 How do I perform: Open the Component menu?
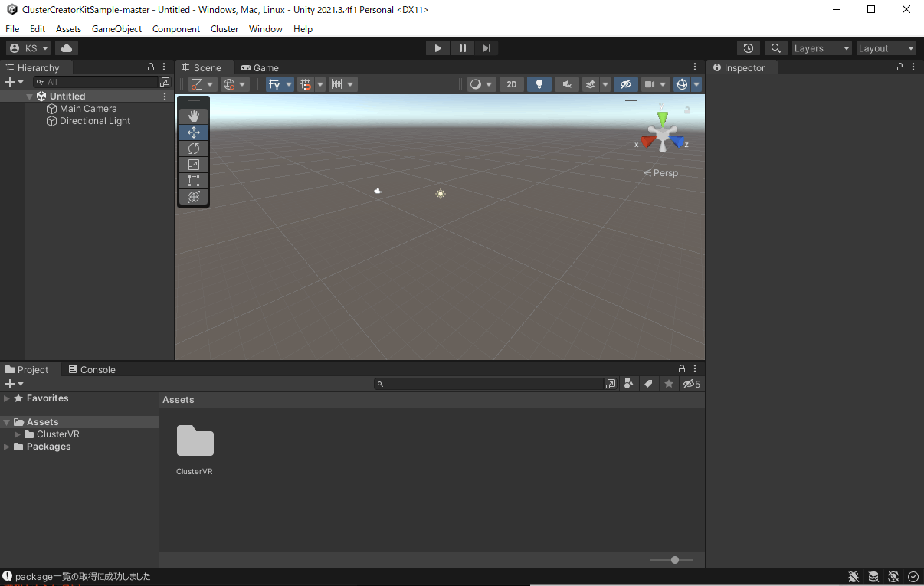(176, 29)
